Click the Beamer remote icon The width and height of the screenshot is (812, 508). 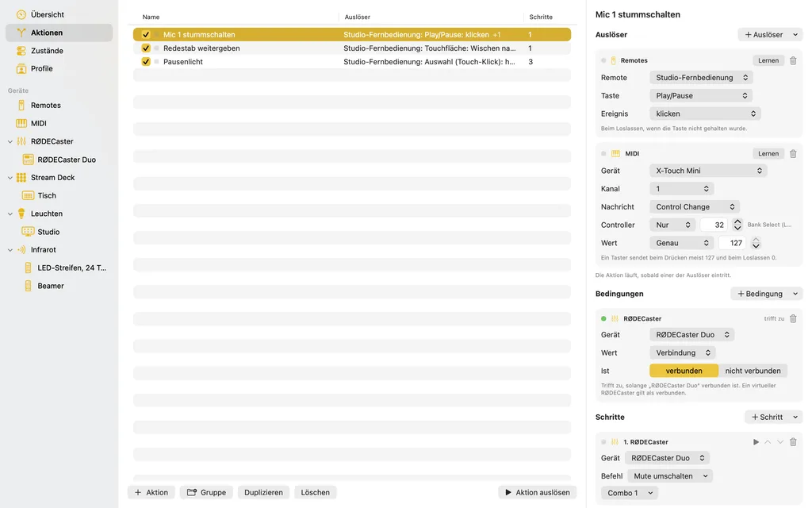28,286
